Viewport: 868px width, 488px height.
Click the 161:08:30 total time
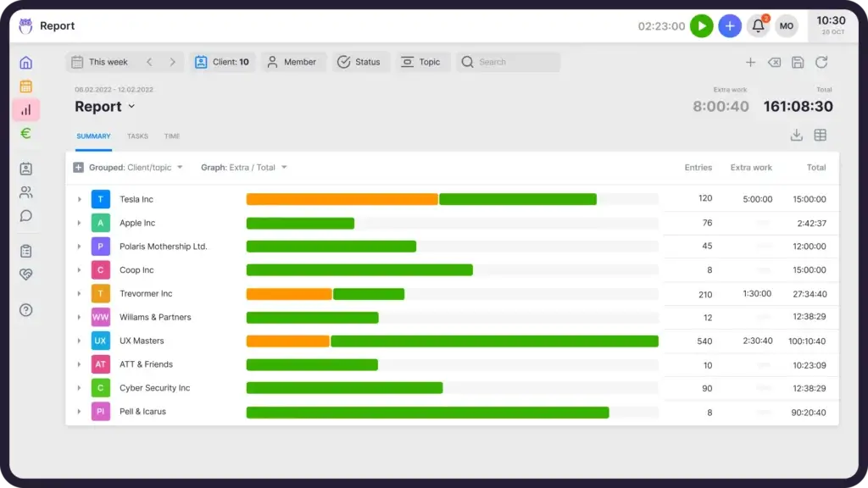798,106
